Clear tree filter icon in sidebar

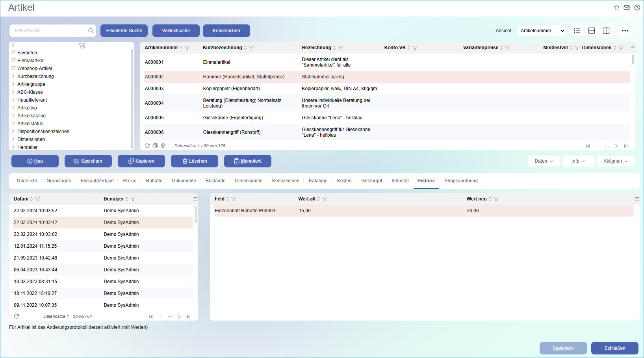tap(82, 46)
